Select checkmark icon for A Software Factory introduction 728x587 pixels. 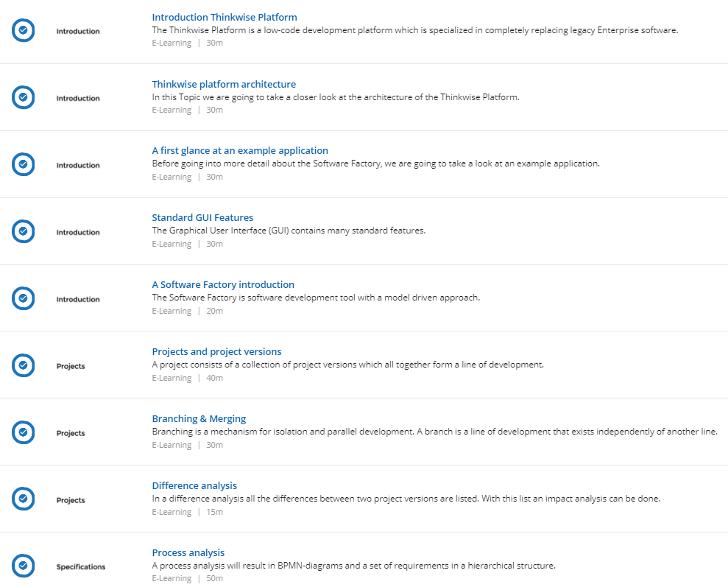pos(24,298)
